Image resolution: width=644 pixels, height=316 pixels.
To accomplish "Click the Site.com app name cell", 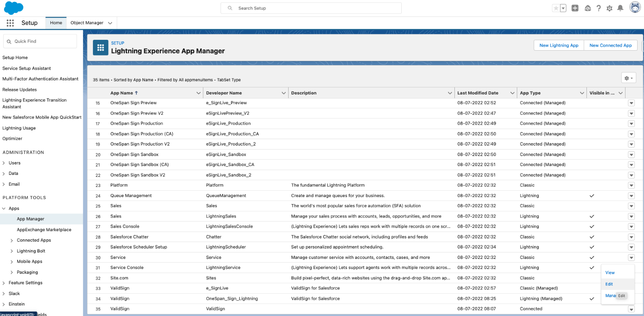I will click(119, 278).
